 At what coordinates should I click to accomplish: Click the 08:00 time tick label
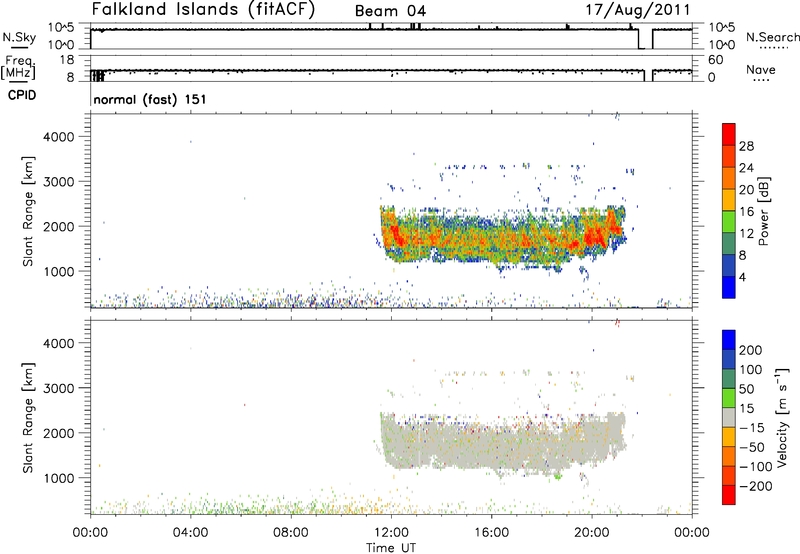pyautogui.click(x=290, y=533)
